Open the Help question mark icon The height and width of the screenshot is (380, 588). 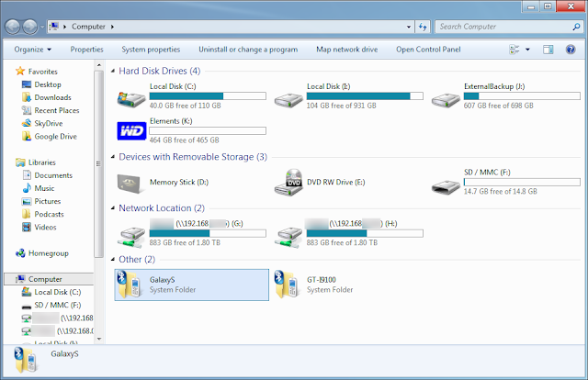pyautogui.click(x=571, y=49)
